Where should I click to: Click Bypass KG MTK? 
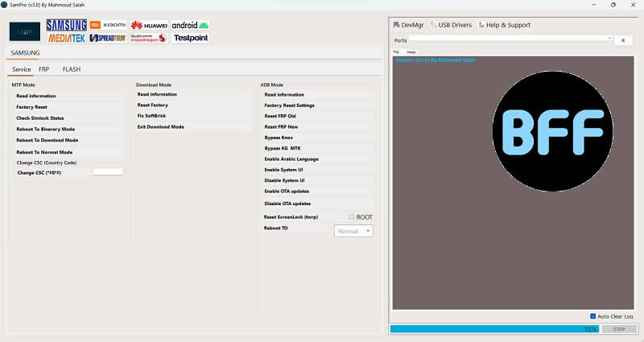tap(318, 148)
